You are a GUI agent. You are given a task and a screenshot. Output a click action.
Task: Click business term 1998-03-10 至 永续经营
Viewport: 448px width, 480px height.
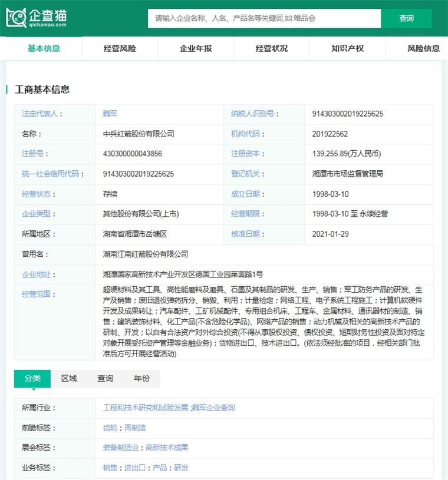coord(350,214)
